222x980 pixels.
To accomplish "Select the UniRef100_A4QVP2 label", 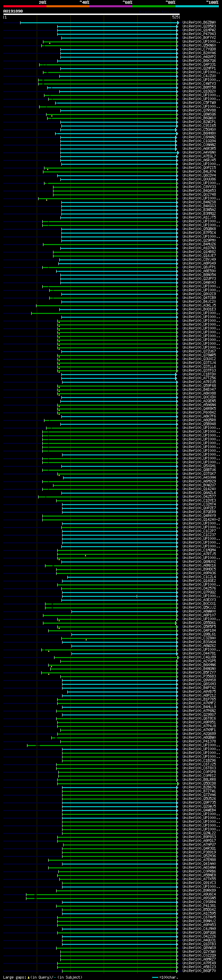I will [x=199, y=57].
